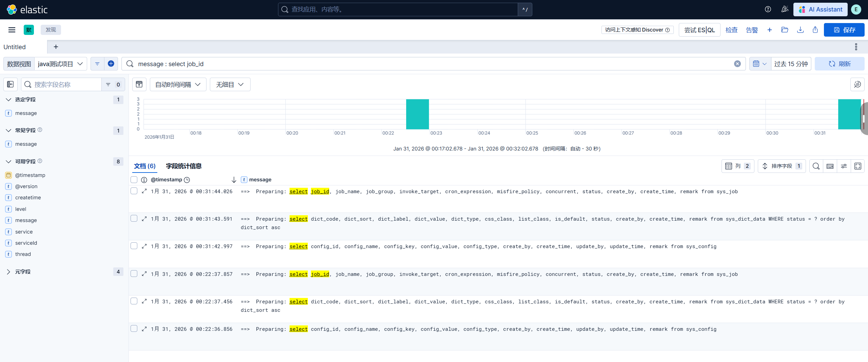
Task: Add a filter with blue plus icon
Action: point(111,64)
